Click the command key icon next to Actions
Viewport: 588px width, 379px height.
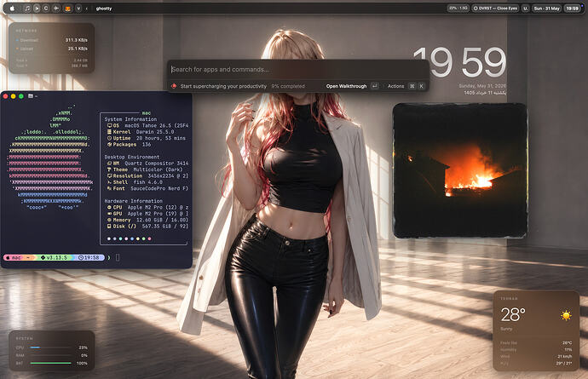[x=412, y=86]
